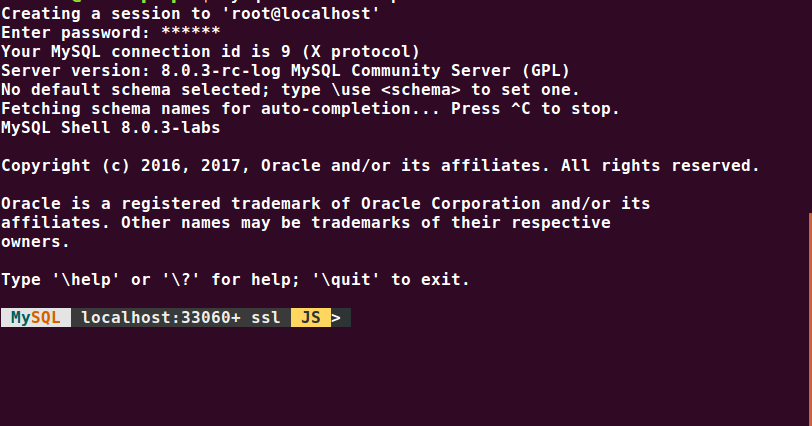Image resolution: width=812 pixels, height=426 pixels.
Task: Click the Server version 8.0.3-rc-log text
Action: pos(141,70)
